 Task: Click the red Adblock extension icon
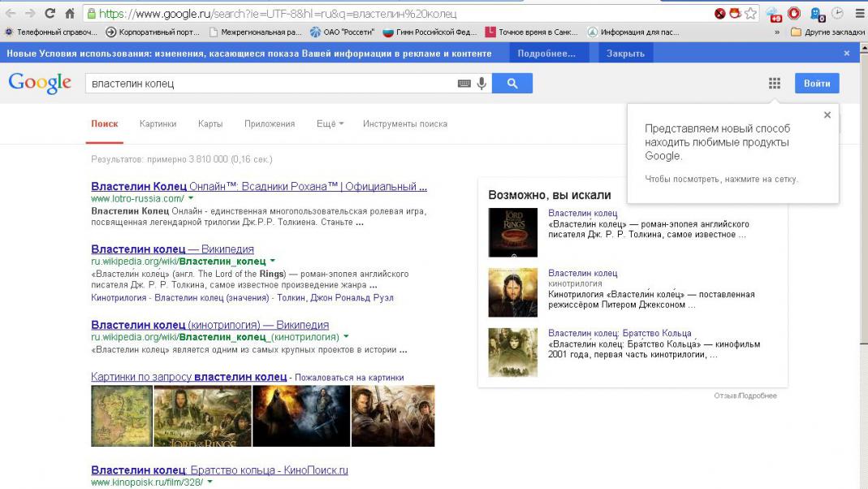pos(793,14)
